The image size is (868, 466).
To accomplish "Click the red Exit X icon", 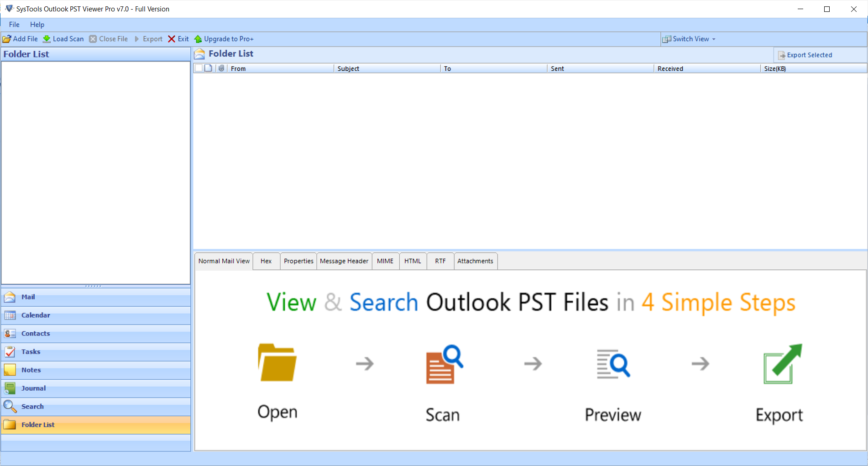I will (x=172, y=39).
